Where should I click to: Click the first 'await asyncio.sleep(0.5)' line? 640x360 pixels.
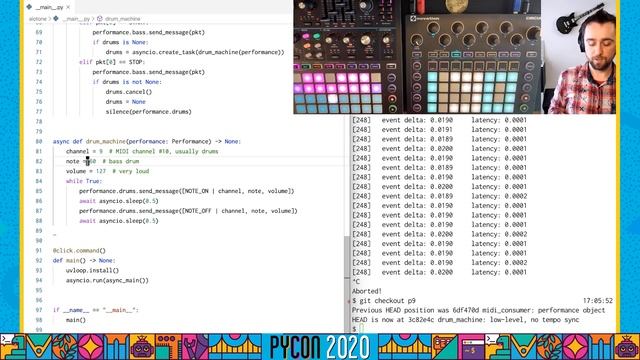pos(119,201)
